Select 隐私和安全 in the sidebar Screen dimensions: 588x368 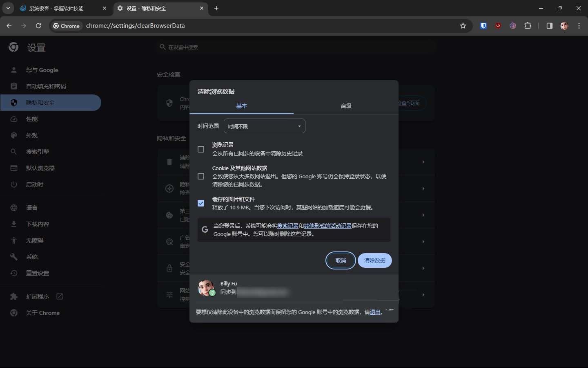coord(51,103)
